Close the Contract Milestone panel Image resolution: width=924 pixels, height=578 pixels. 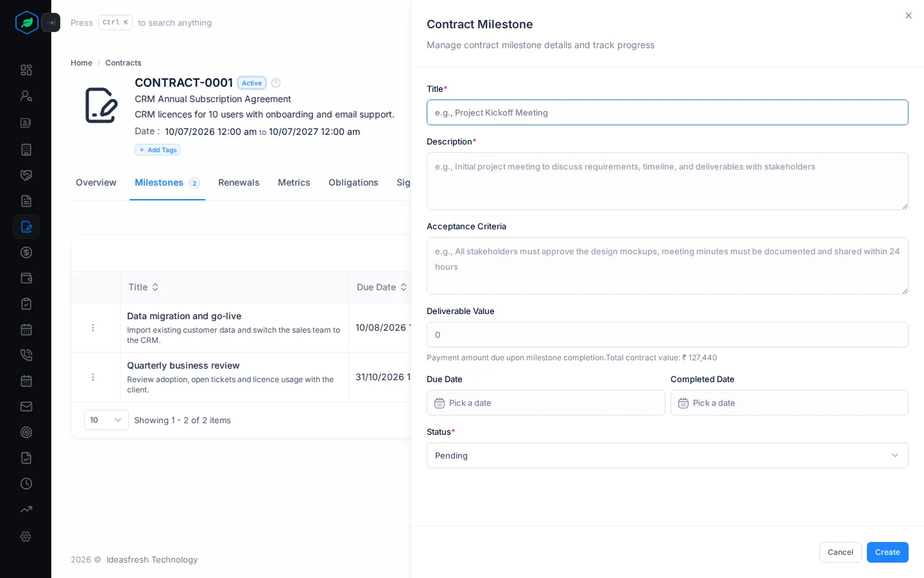coord(909,15)
